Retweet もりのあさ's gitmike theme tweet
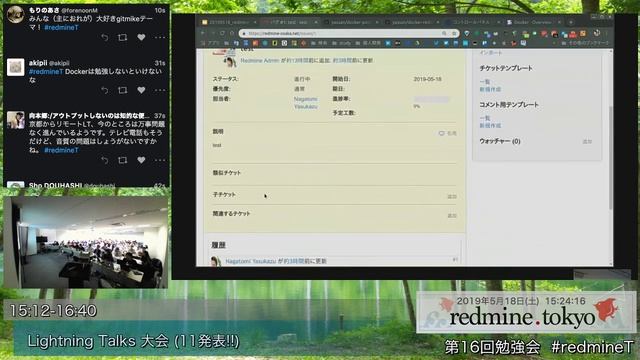This screenshot has height=360, width=640. 122,38
